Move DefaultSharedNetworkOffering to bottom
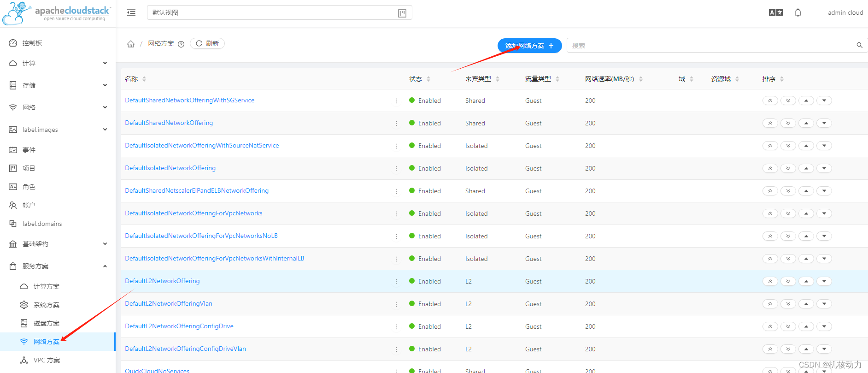This screenshot has height=373, width=868. pyautogui.click(x=788, y=123)
